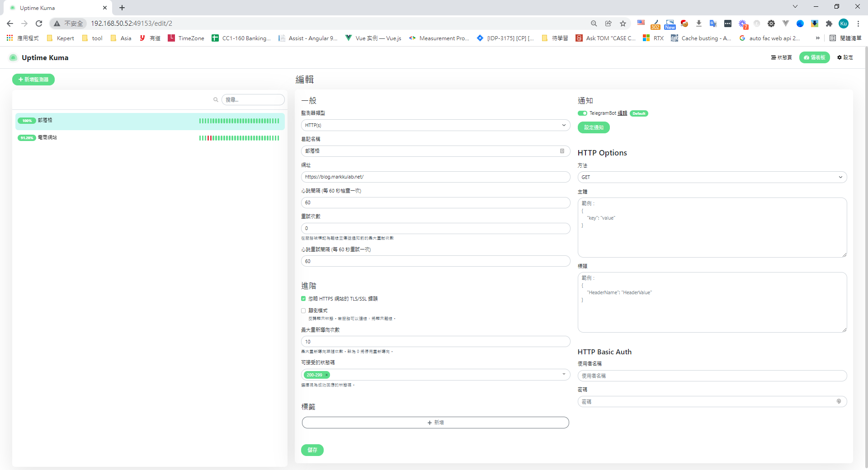Click the Uptime Kuma logo icon
The width and height of the screenshot is (868, 470).
14,57
